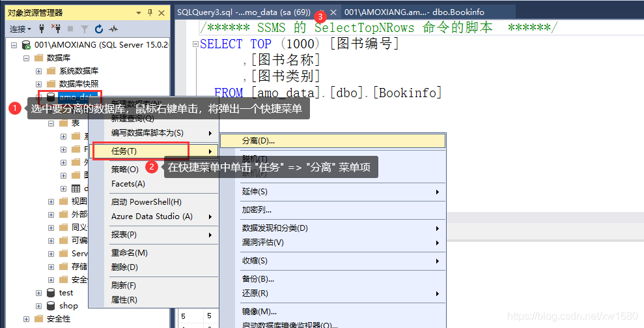The width and height of the screenshot is (644, 328).
Task: Click 启动 PowerShell(H) in context menu
Action: click(x=147, y=202)
